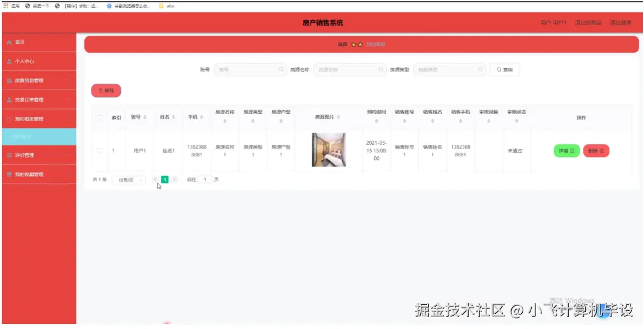Expand the 我的收藏管理 menu chevron

(x=68, y=174)
